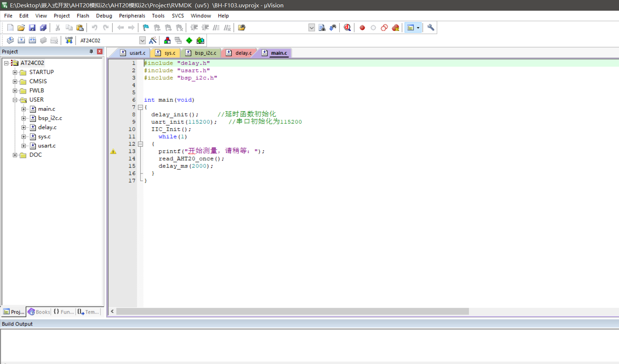Image resolution: width=619 pixels, height=364 pixels.
Task: Navigate forwards arrow icon
Action: 131,28
